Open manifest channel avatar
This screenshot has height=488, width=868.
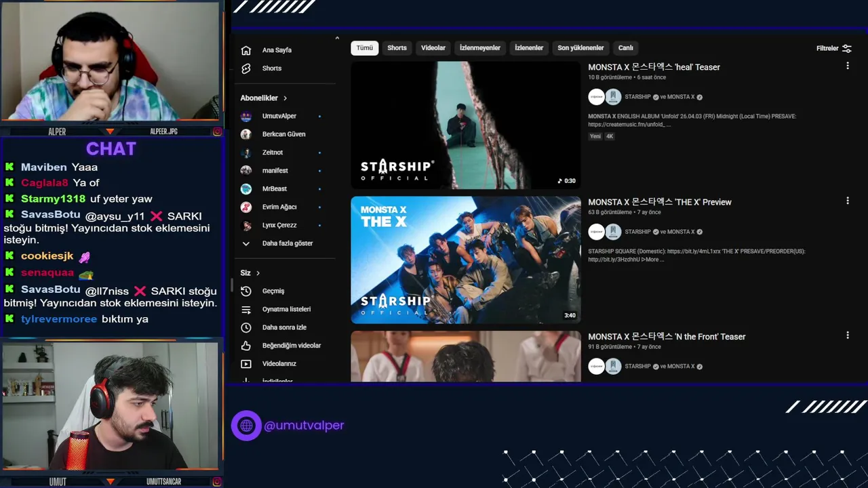246,171
